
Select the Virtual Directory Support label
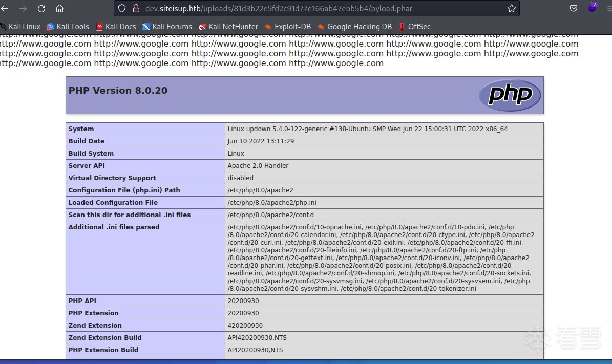(x=112, y=178)
